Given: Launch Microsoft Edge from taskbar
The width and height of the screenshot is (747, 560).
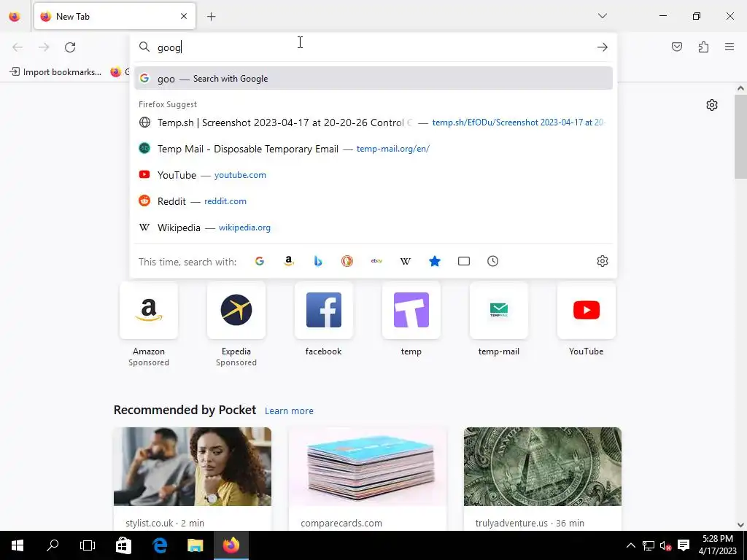Looking at the screenshot, I should 160,545.
